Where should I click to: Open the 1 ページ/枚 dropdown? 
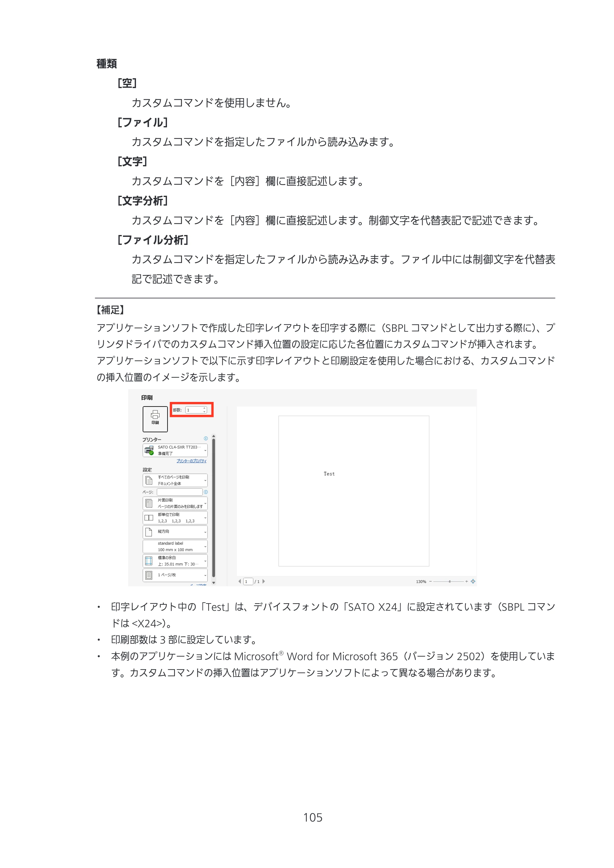click(x=175, y=575)
